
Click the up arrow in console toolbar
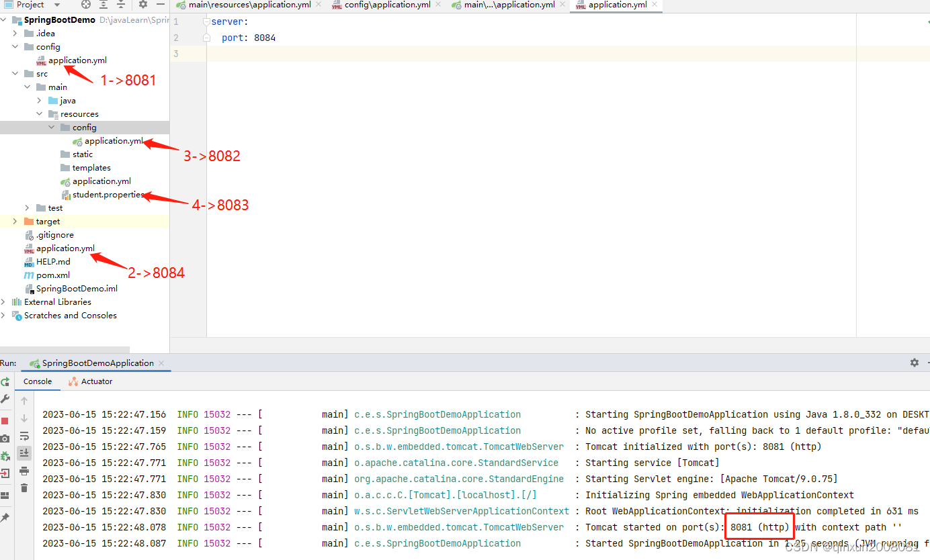click(24, 401)
